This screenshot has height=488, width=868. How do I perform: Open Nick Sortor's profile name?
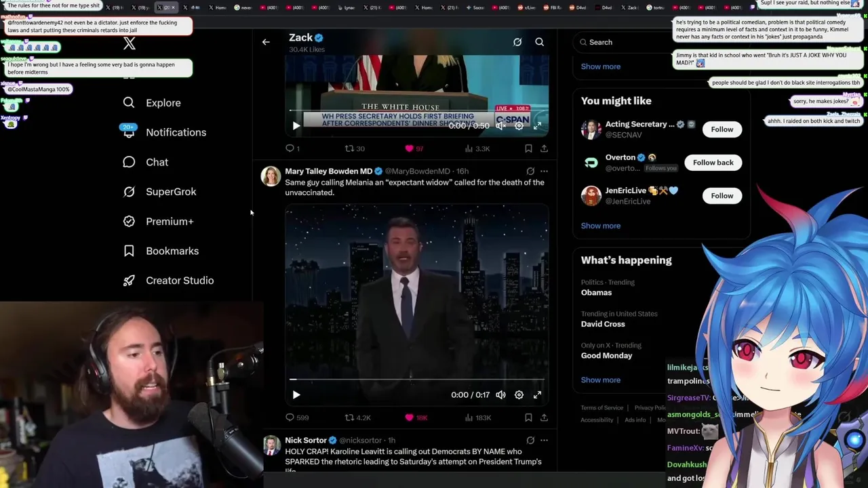point(306,441)
